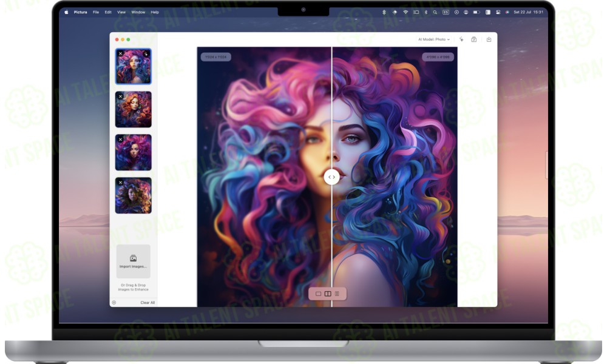Image resolution: width=607 pixels, height=364 pixels.
Task: Click the Siri icon in menu bar
Action: tap(507, 12)
